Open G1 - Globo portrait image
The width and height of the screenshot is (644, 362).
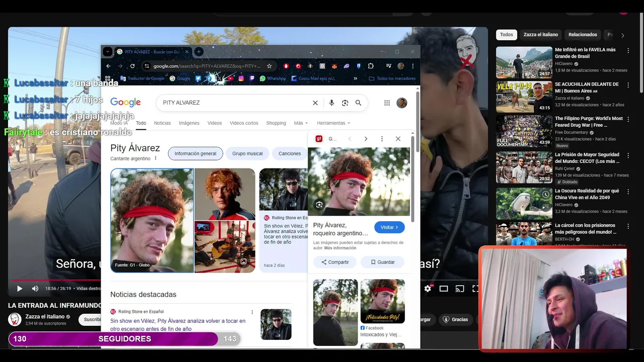click(152, 220)
